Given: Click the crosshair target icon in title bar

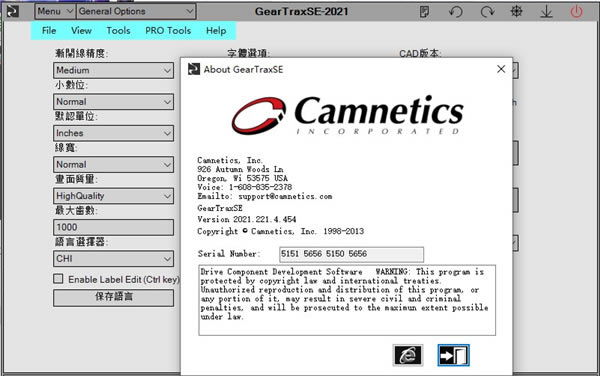Looking at the screenshot, I should point(517,11).
